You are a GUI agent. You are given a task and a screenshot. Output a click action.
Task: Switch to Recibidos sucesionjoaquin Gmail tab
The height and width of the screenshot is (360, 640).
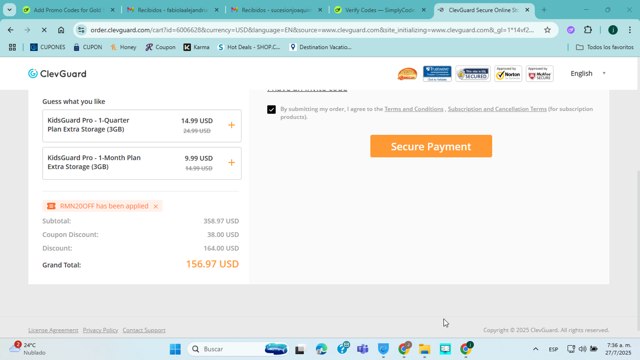pos(277,10)
